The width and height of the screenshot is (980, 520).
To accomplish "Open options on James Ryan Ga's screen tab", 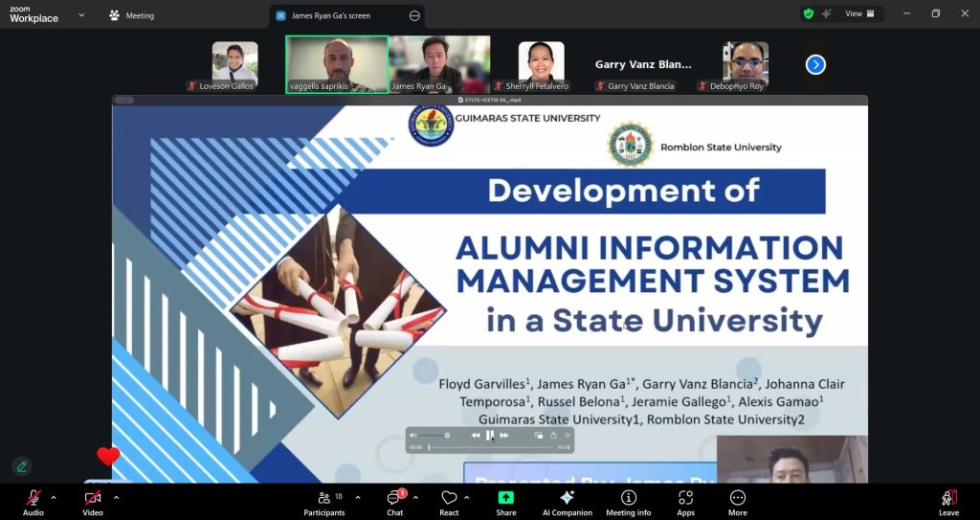I will [413, 15].
